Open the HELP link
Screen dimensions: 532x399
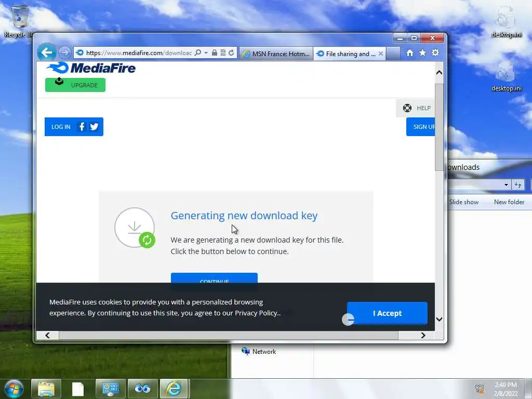click(416, 108)
